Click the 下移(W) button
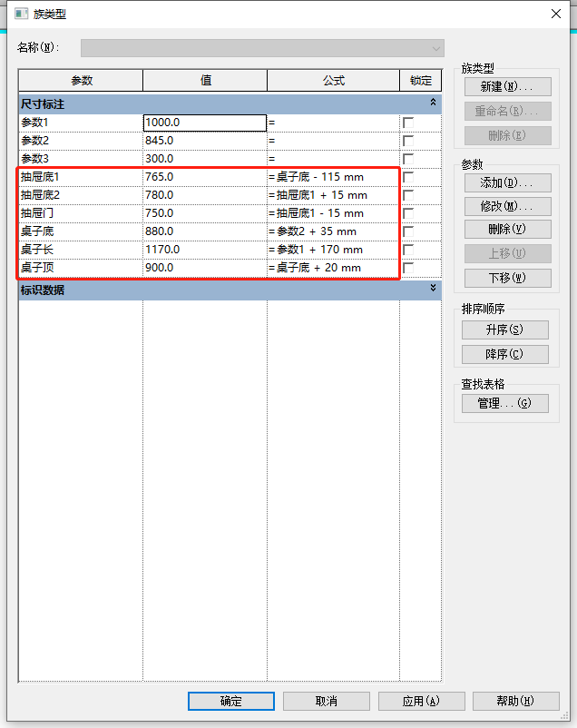577x728 pixels. (x=508, y=278)
